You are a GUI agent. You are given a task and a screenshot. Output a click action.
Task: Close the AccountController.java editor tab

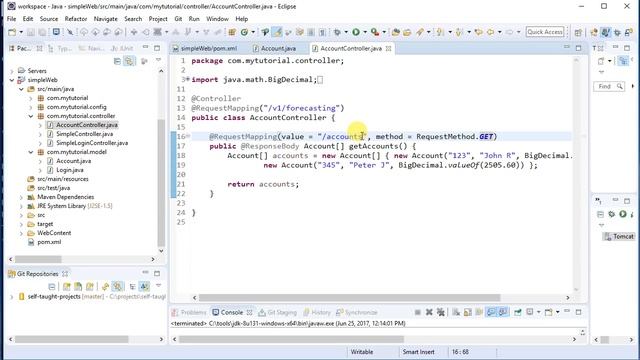tap(389, 48)
